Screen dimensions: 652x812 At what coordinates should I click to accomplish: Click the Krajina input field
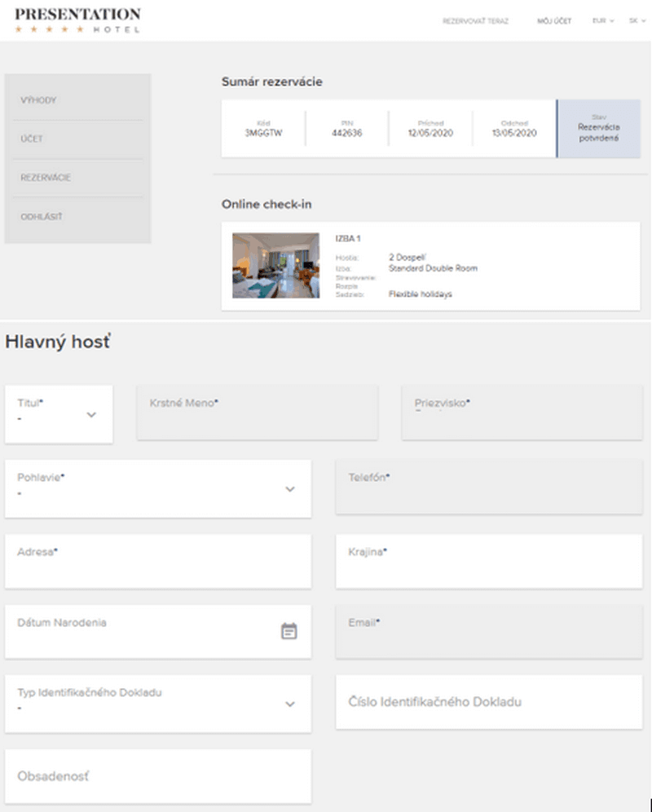(489, 562)
